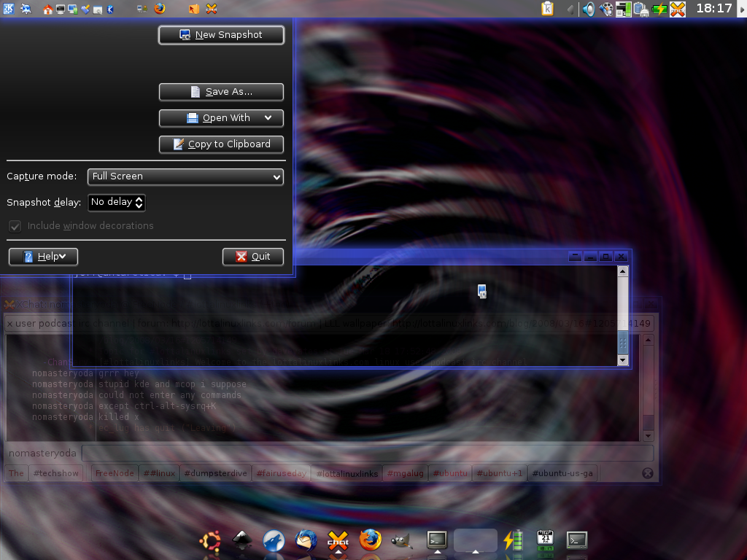This screenshot has height=560, width=747.
Task: Click the scrollbar thumb in transparent terminal window
Action: pos(623,343)
